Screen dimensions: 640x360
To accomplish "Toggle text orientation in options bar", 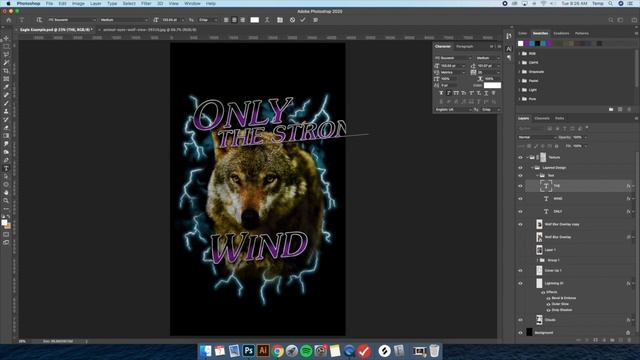I will coord(39,20).
